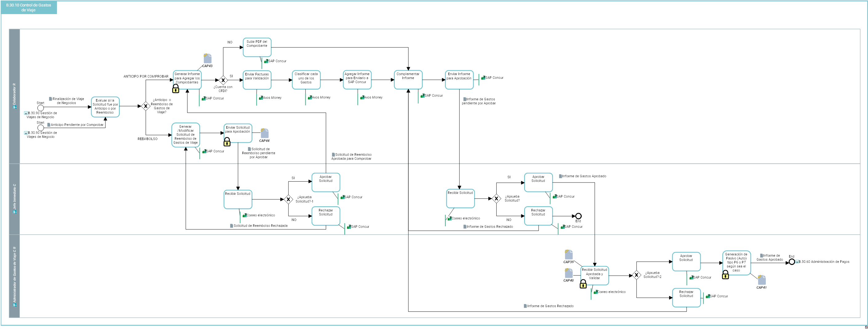The width and height of the screenshot is (868, 329).
Task: Select the start event for Finalización de Viaje
Action: pyautogui.click(x=40, y=108)
